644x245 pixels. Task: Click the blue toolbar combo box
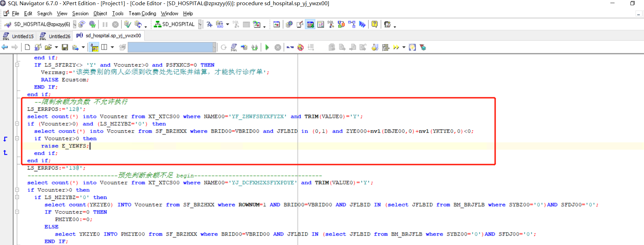172,47
